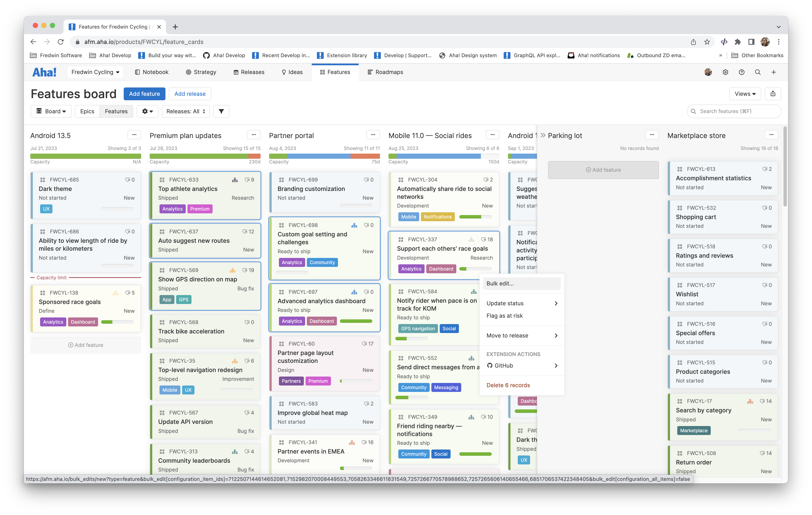Viewport: 812px width, 515px height.
Task: Open browser extensions puzzle icon
Action: point(738,42)
